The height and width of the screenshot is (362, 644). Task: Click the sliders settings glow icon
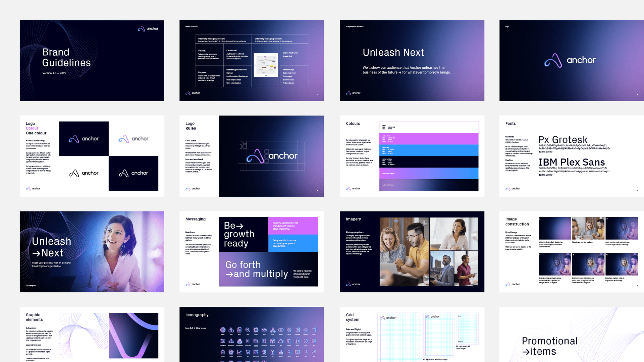coord(223,341)
